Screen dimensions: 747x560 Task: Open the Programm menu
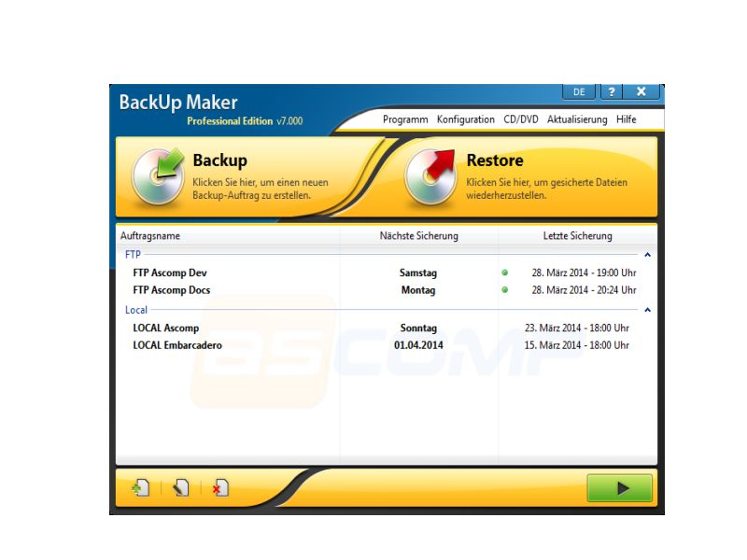(x=405, y=119)
